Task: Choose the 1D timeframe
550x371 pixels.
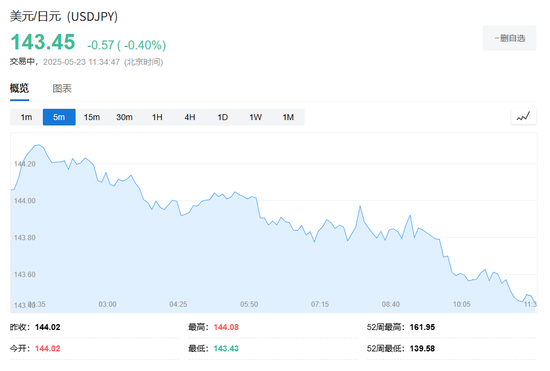Action: point(223,117)
